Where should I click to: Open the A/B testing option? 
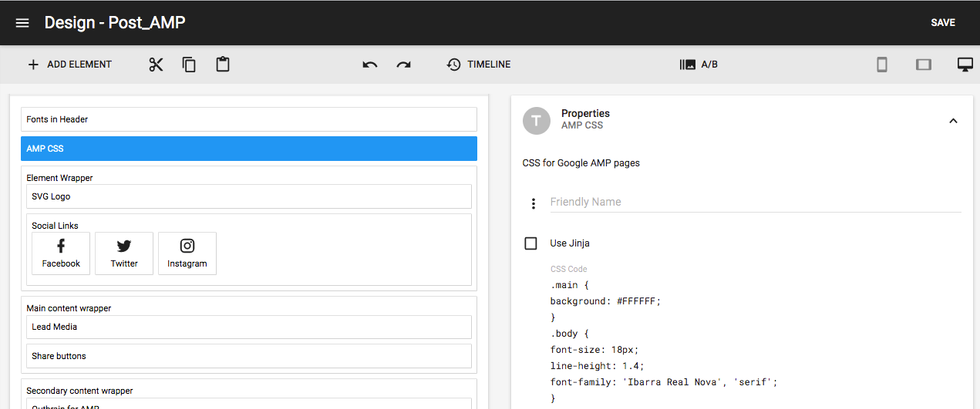click(x=698, y=65)
